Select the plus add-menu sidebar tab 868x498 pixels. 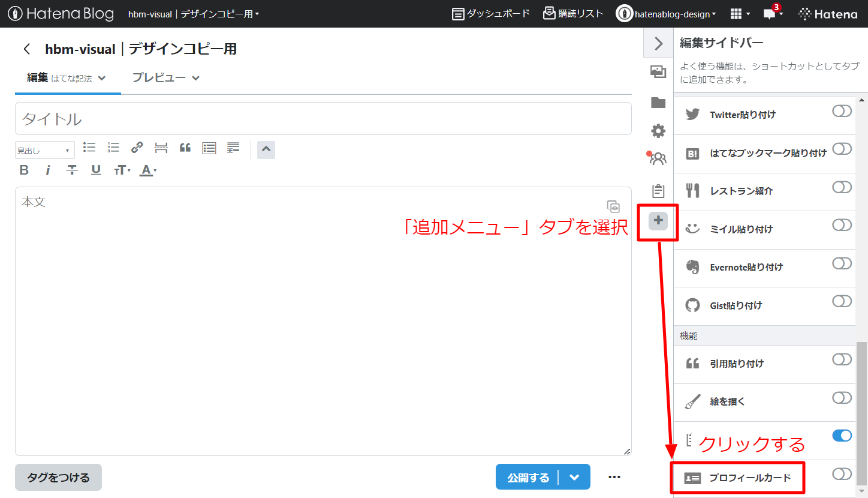658,221
